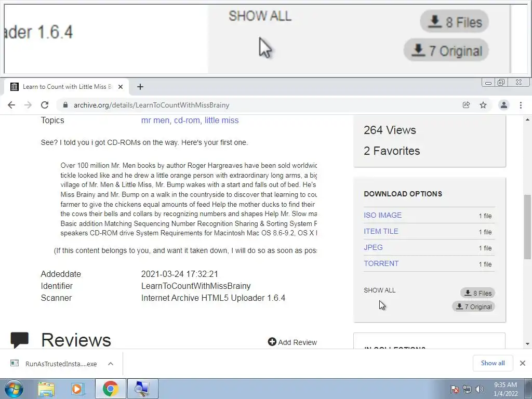Click SHOW ALL in download options
Viewport: 532px width, 399px height.
coord(379,290)
